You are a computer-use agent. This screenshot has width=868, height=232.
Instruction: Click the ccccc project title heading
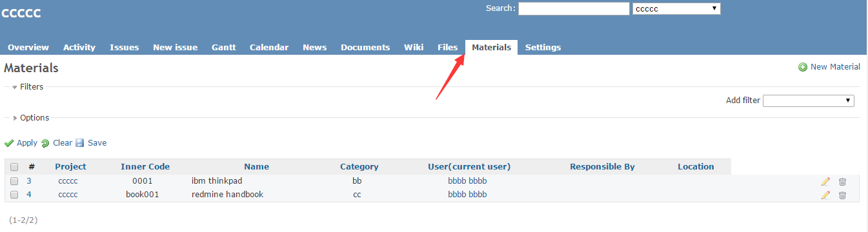pyautogui.click(x=21, y=13)
